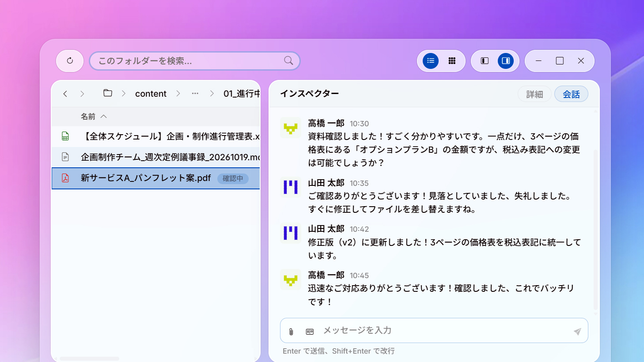644x362 pixels.
Task: Click the document icon for 議事録 file
Action: pyautogui.click(x=65, y=157)
